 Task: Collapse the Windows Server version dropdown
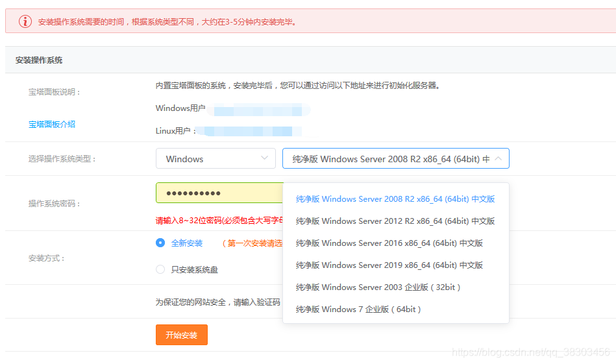point(395,158)
